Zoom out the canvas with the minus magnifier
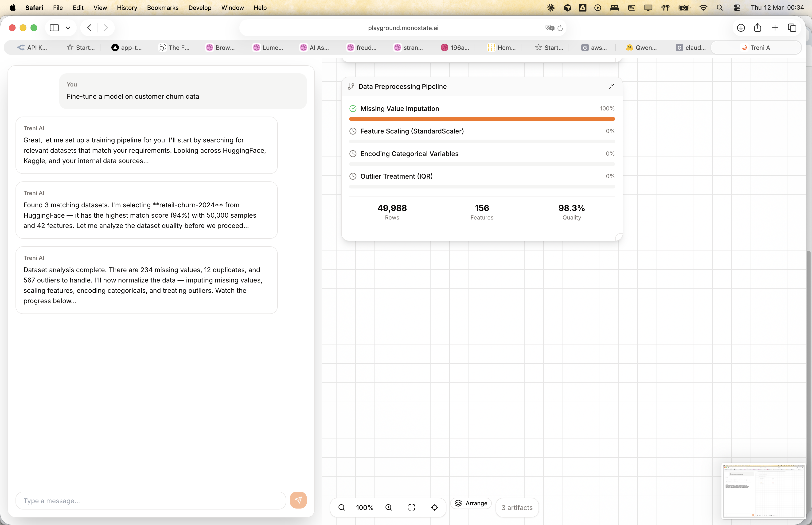 point(341,507)
